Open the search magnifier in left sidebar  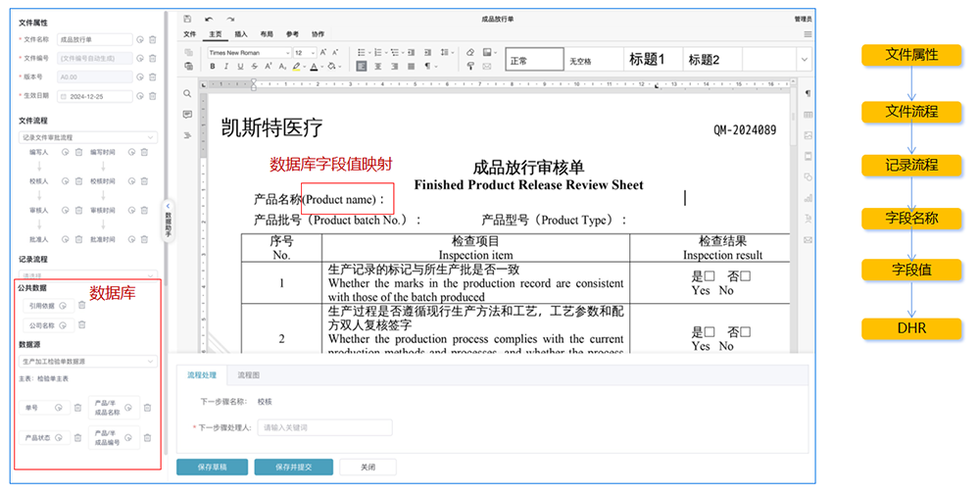[x=187, y=94]
